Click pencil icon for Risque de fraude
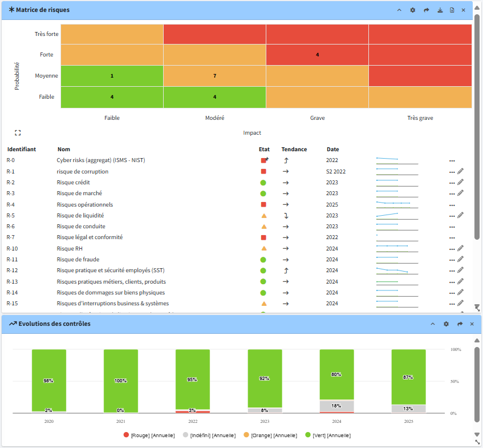This screenshot has height=448, width=483. coord(461,259)
